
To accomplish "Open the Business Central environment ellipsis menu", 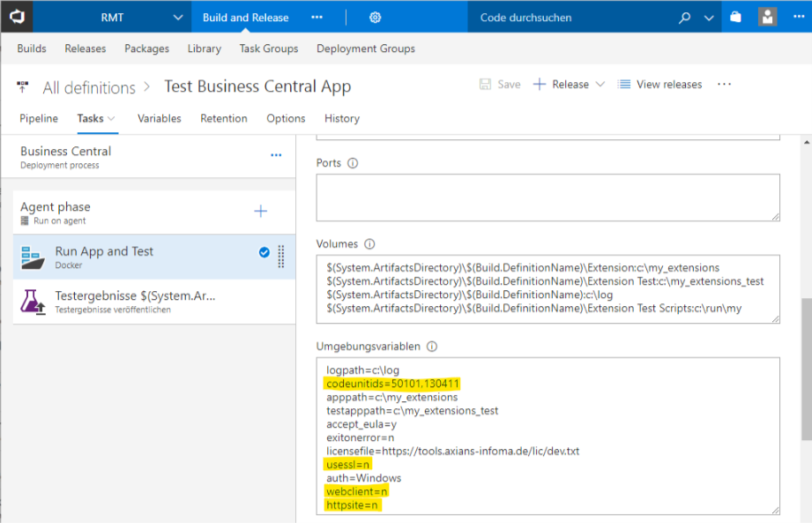I will 276,155.
